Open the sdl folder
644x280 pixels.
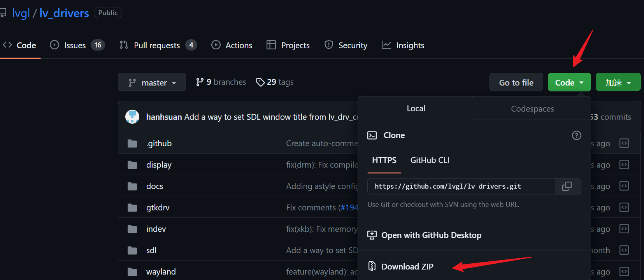(151, 250)
